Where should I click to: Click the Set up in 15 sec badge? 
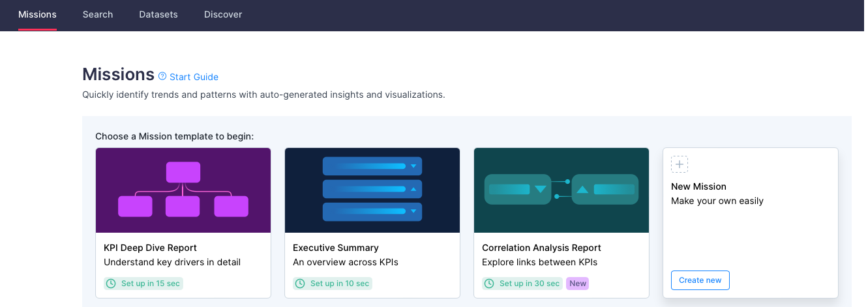pyautogui.click(x=143, y=284)
